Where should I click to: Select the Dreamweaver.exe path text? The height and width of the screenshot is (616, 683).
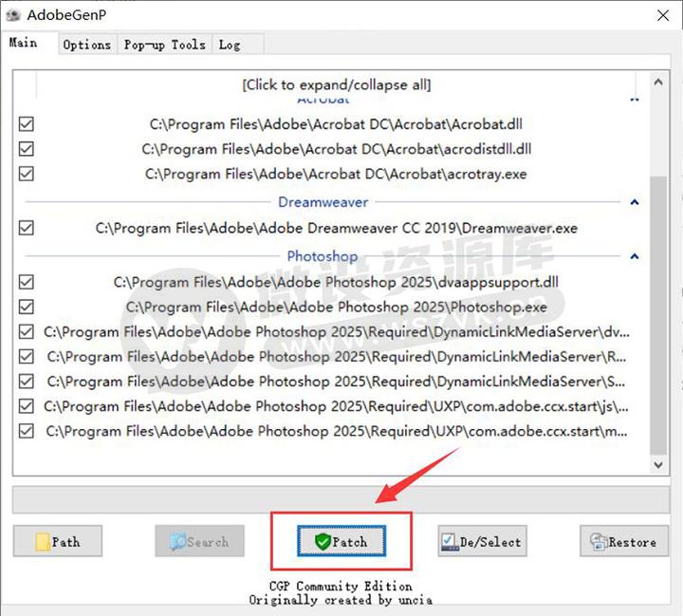tap(336, 228)
